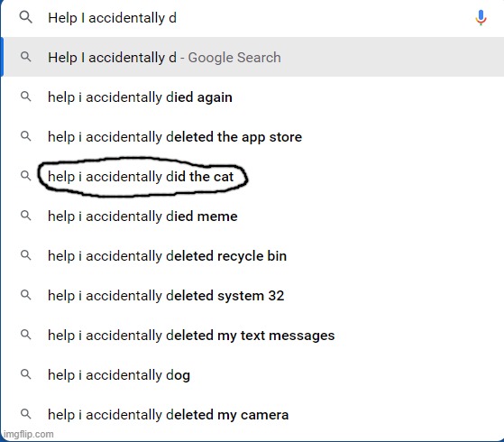Click magnifier icon beside 'did the cat'

[x=26, y=176]
